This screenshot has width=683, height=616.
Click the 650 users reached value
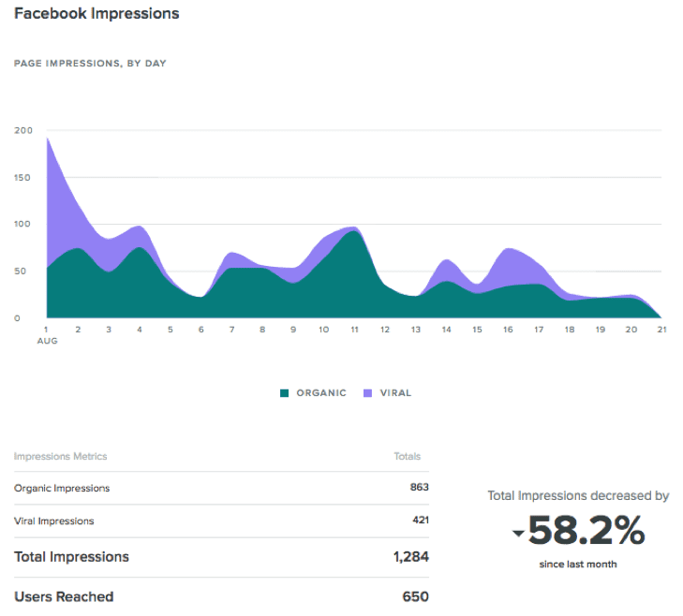pyautogui.click(x=415, y=596)
